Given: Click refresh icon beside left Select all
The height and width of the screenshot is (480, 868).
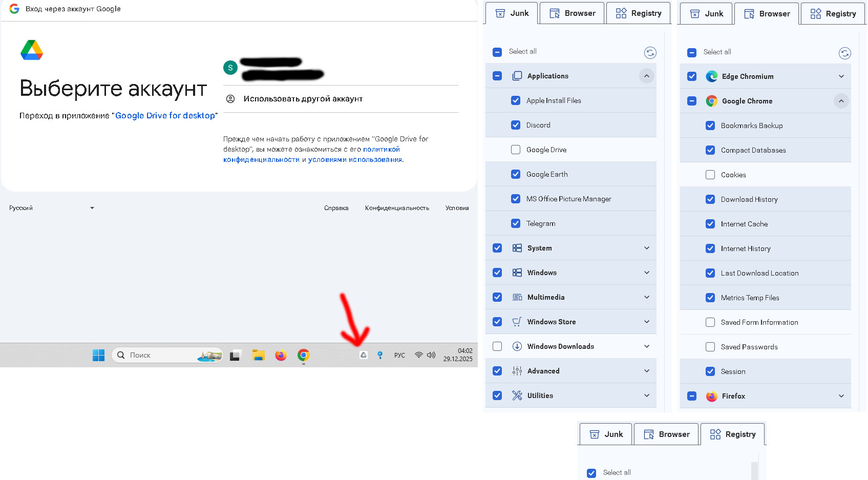Looking at the screenshot, I should pos(650,52).
